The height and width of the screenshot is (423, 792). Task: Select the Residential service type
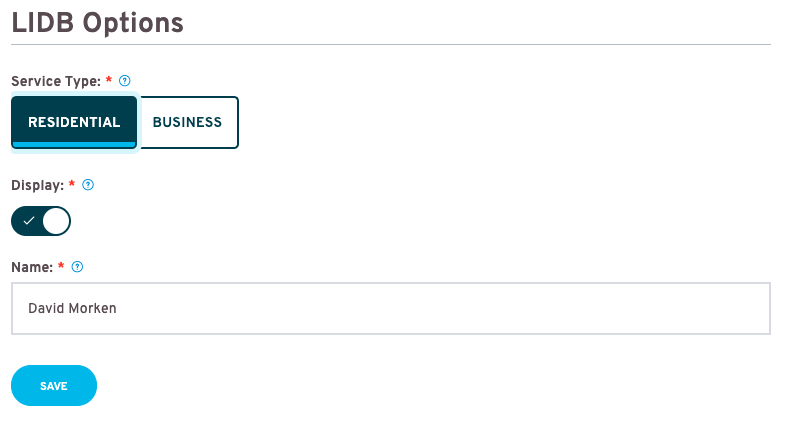click(x=74, y=122)
